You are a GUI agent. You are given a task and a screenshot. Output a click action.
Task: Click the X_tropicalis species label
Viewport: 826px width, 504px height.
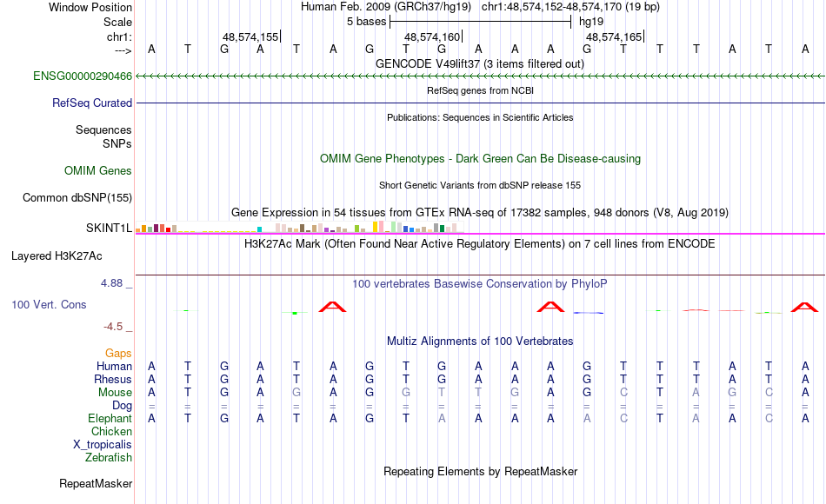click(103, 445)
